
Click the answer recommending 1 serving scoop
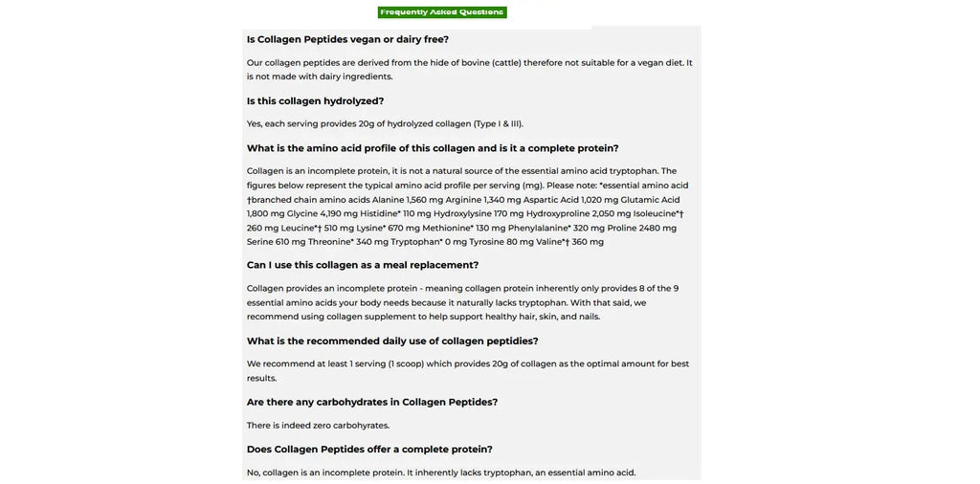[x=467, y=370]
